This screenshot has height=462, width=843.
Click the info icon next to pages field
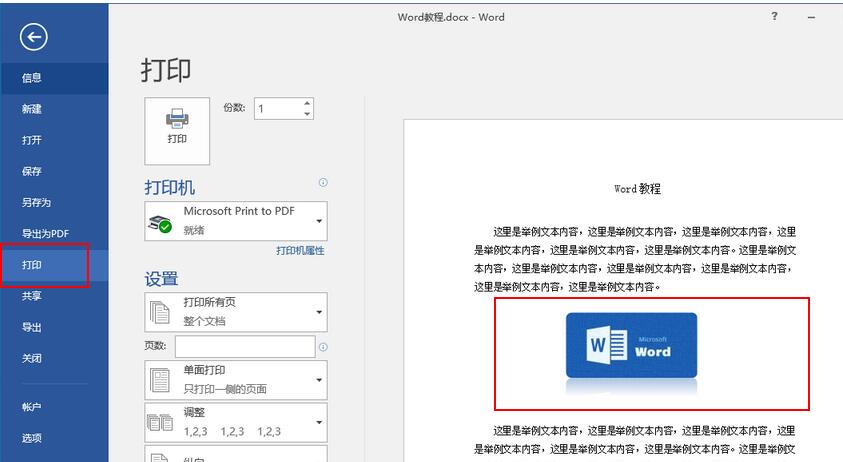click(x=323, y=347)
